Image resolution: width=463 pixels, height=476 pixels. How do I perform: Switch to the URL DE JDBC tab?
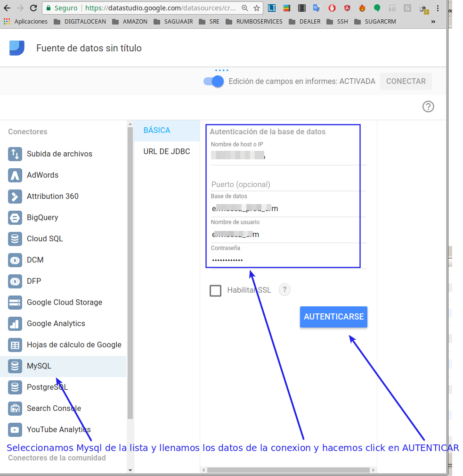tap(167, 151)
